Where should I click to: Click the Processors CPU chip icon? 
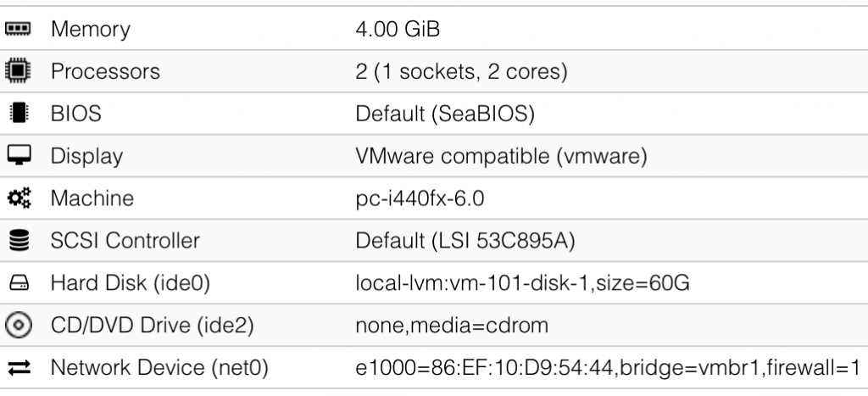point(19,71)
